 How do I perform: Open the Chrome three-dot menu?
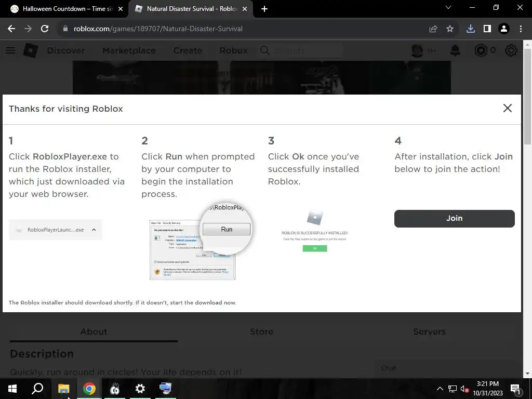click(x=521, y=29)
